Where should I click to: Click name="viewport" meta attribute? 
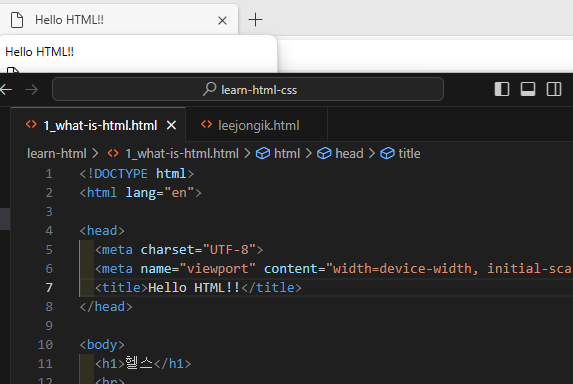[198, 269]
